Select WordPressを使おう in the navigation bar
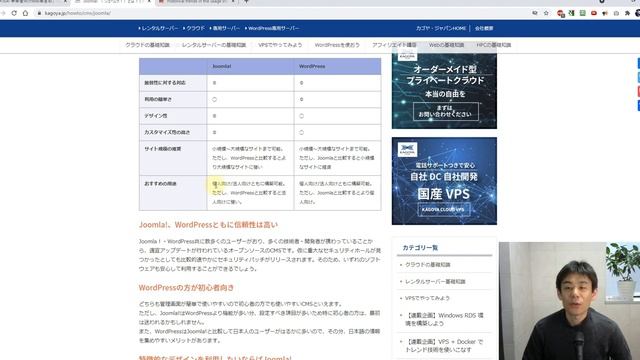The height and width of the screenshot is (360, 640). coord(337,45)
